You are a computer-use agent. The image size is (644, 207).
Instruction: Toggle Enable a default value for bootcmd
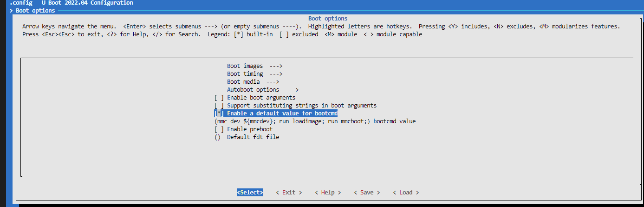[276, 114]
